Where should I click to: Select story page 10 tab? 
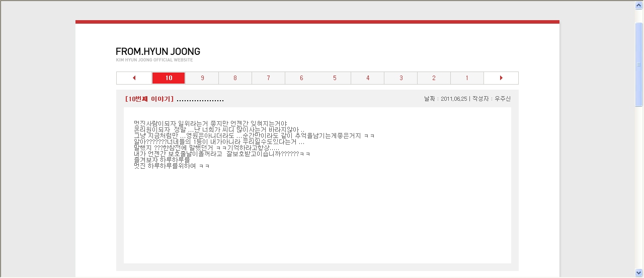[x=169, y=78]
